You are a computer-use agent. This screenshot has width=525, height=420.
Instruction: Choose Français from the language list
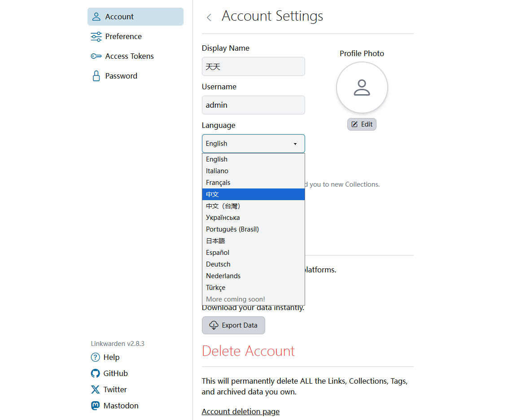[x=253, y=183]
